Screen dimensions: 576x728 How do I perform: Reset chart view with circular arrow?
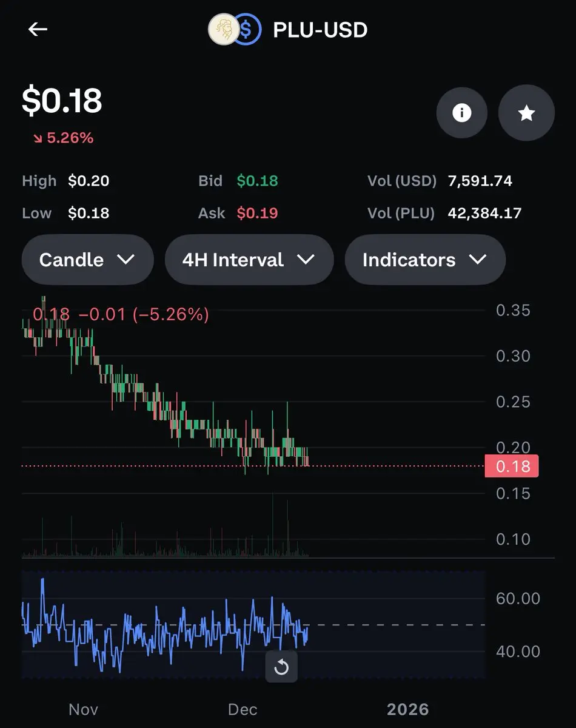tap(281, 667)
